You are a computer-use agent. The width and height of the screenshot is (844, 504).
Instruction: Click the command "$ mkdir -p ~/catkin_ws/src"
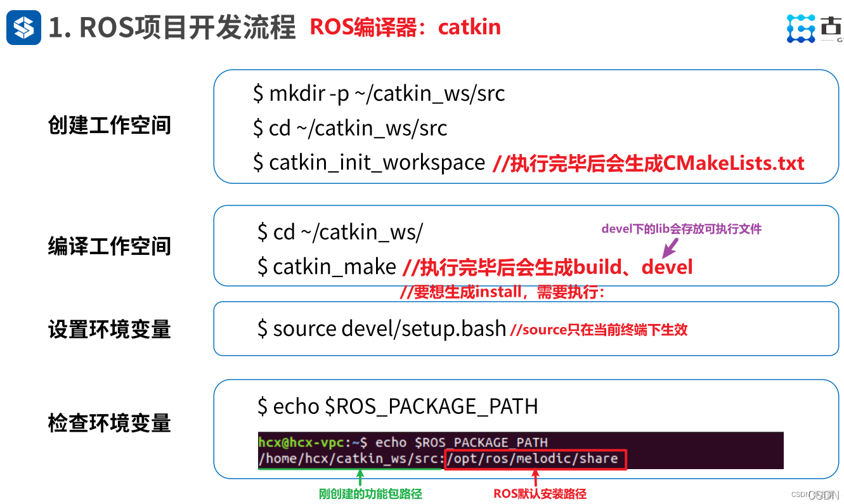(379, 94)
